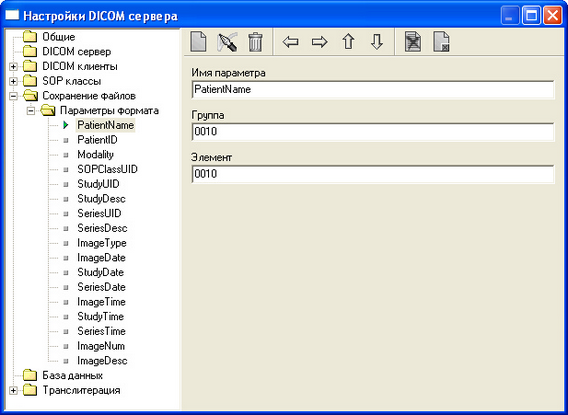Click the down arrow toolbar icon
This screenshot has height=415, width=568.
(x=377, y=42)
